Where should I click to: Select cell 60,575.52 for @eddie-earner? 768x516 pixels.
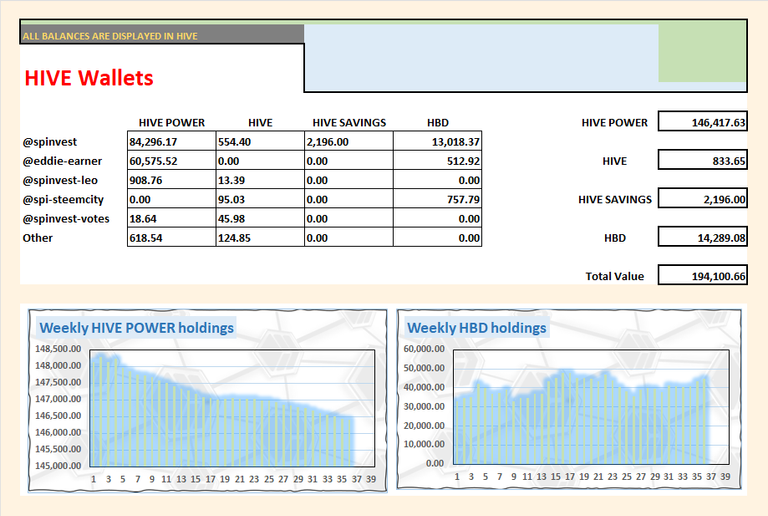(x=171, y=161)
